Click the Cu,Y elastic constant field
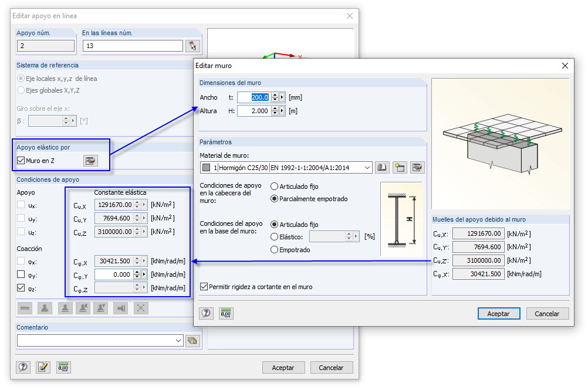The width and height of the screenshot is (588, 390). point(114,218)
